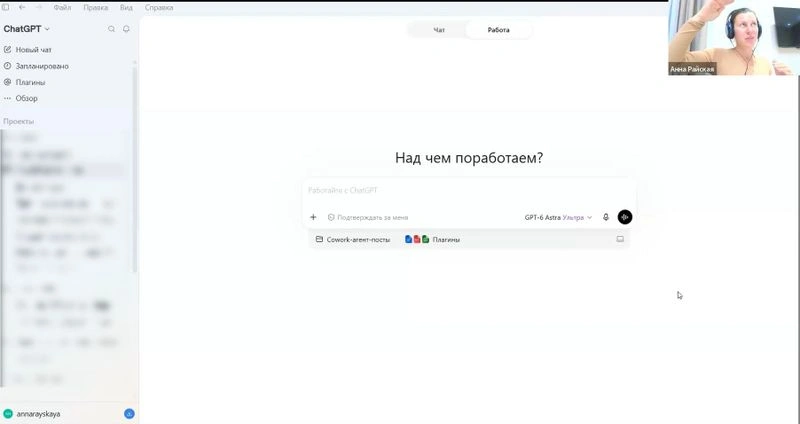800x424 pixels.
Task: Open Плагины chip below the prompt
Action: (x=433, y=239)
